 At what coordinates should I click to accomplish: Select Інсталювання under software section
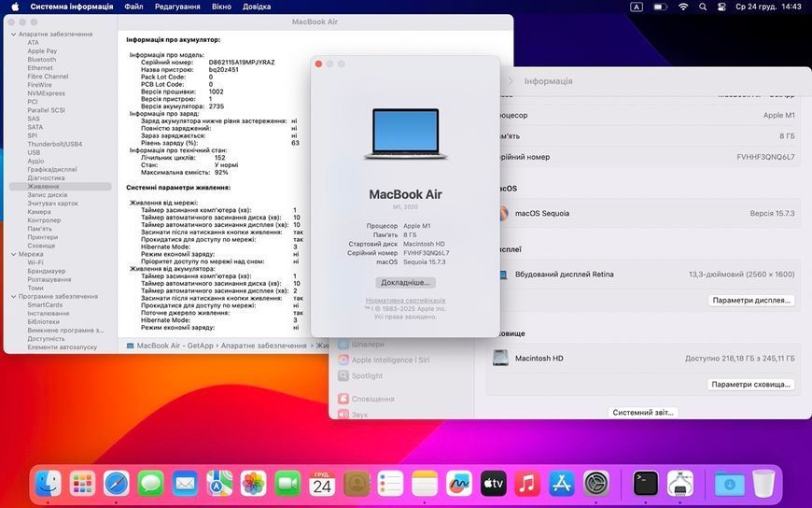pos(49,313)
